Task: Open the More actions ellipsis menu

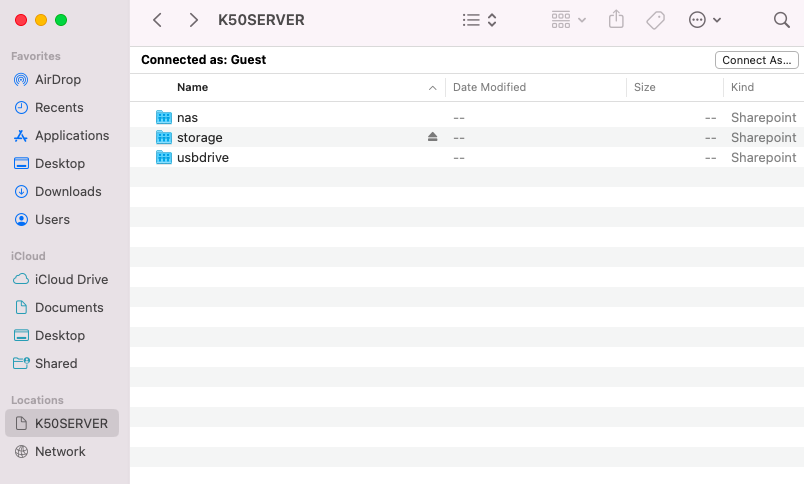Action: click(x=705, y=20)
